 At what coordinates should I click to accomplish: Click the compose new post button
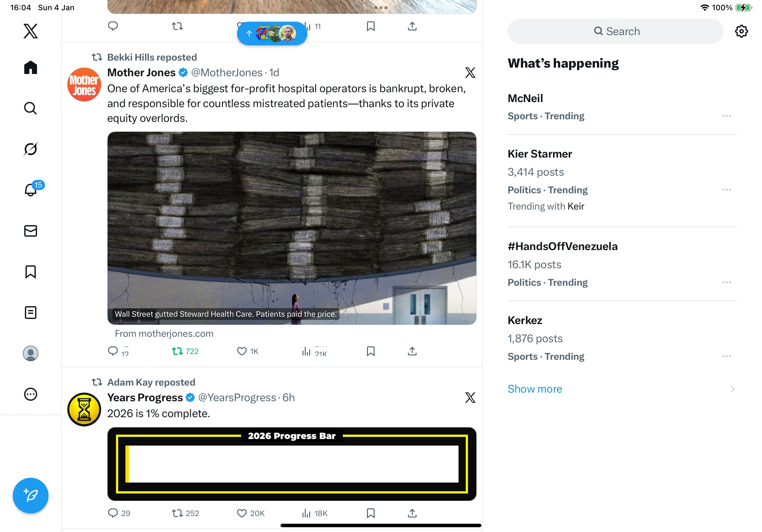tap(31, 496)
